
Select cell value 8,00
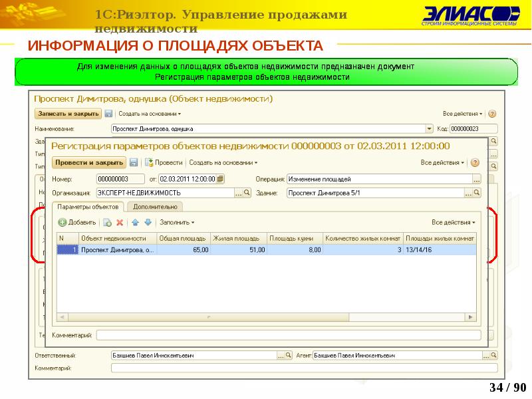[295, 250]
